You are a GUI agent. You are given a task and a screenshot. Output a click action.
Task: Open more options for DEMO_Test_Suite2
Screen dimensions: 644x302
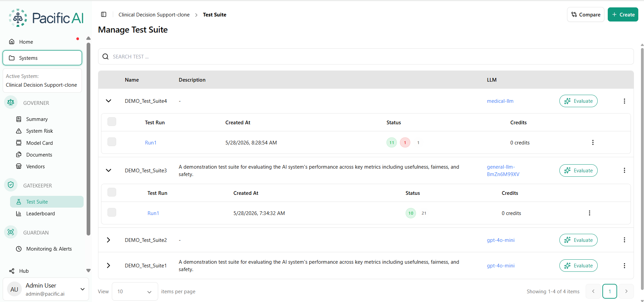click(x=624, y=240)
